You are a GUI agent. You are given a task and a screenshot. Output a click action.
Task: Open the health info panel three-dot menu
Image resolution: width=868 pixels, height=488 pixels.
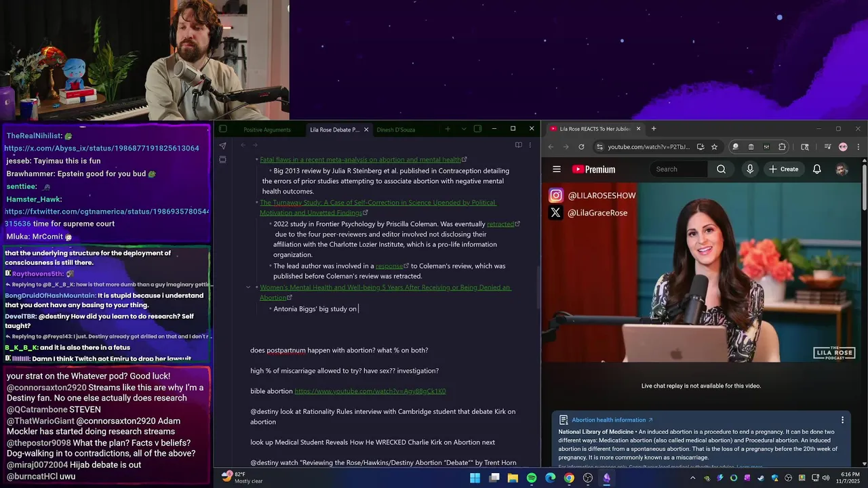click(842, 420)
